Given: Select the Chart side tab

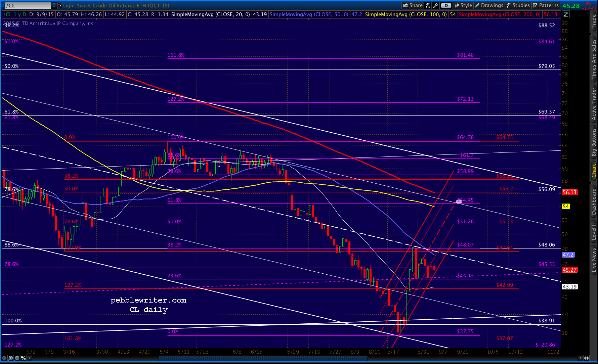Looking at the screenshot, I should point(594,171).
